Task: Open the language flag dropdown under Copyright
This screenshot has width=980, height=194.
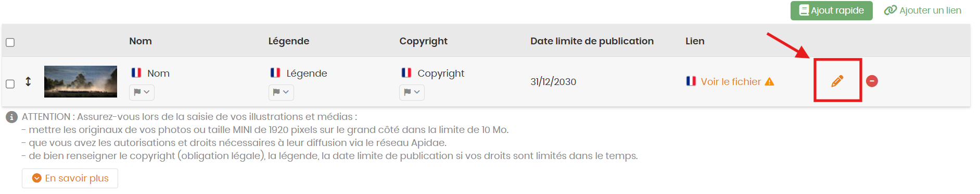Action: tap(412, 92)
